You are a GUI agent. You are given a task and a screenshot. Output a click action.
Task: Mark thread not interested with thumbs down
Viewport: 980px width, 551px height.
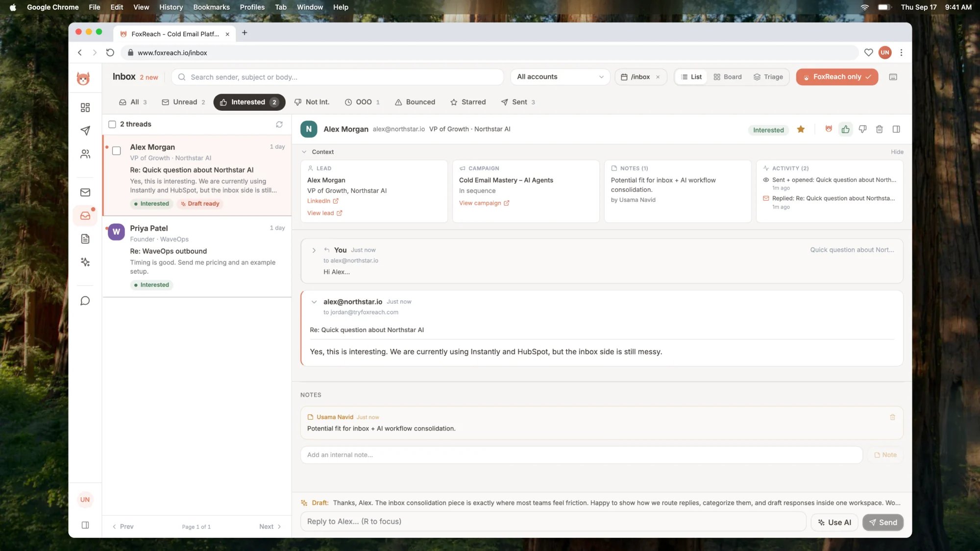tap(862, 129)
